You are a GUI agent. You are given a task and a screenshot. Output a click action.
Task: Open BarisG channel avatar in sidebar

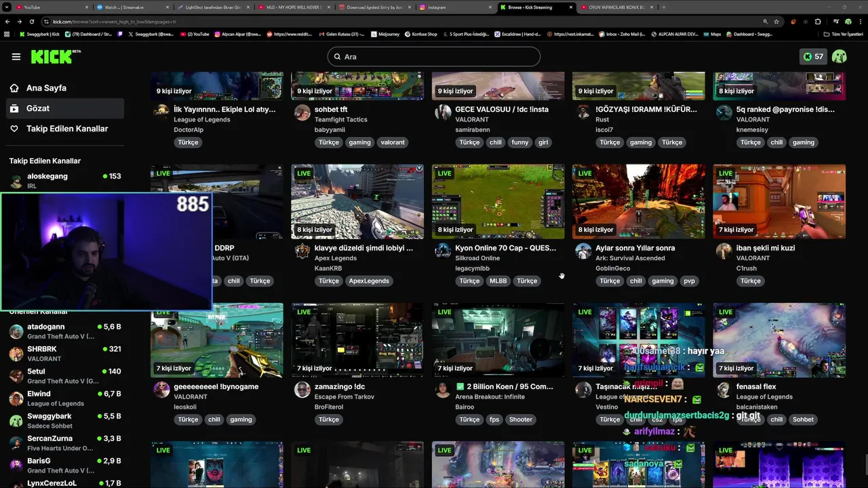click(x=16, y=465)
